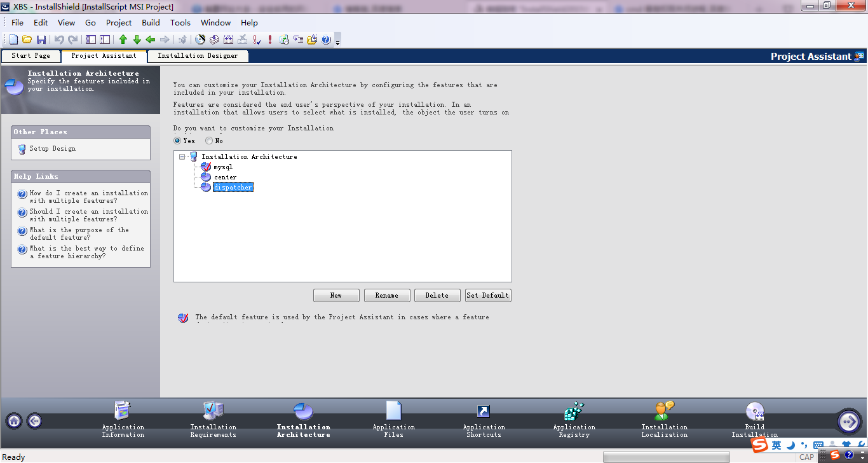868x463 pixels.
Task: Open toolbar Help question mark icon
Action: coord(326,39)
